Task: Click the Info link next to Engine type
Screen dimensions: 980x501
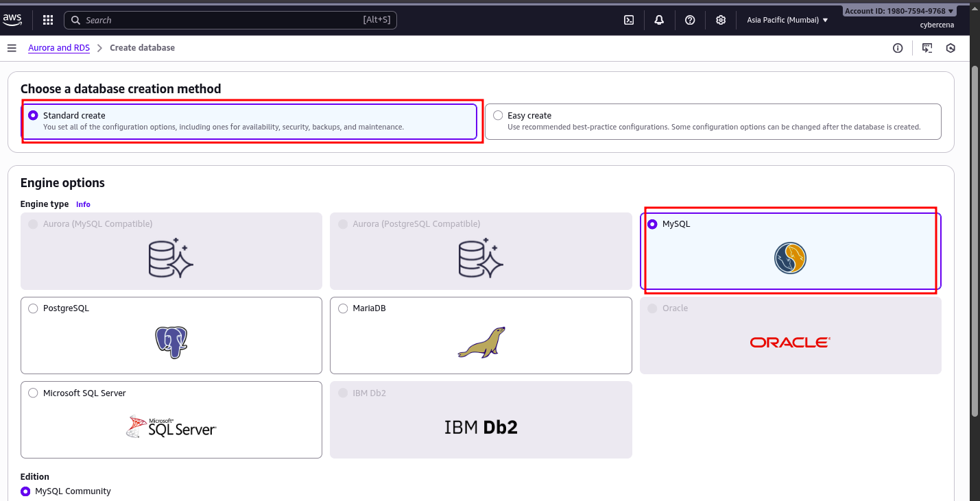Action: point(83,204)
